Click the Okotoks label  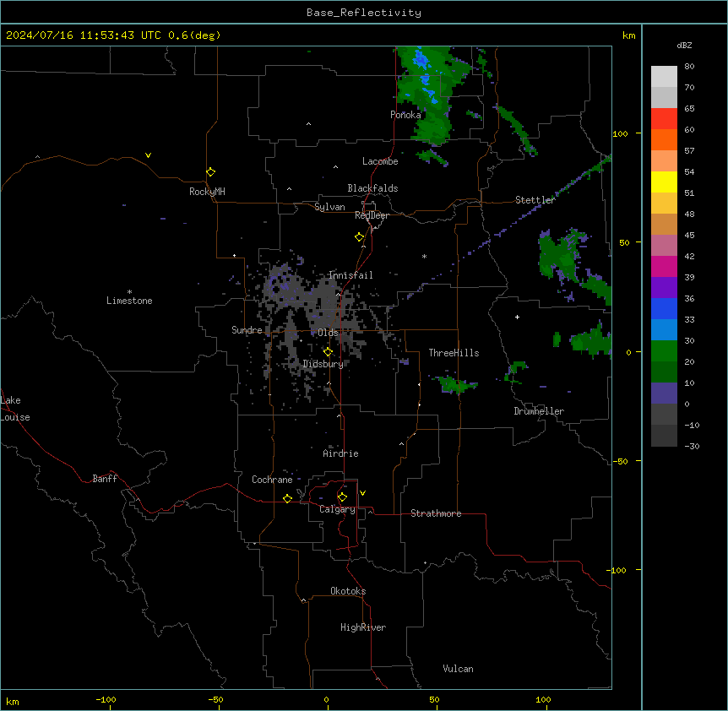[x=348, y=591]
